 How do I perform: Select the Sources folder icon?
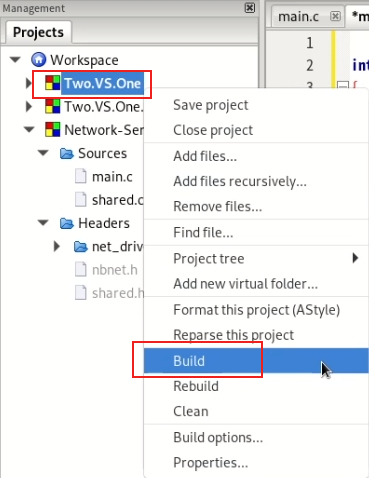pyautogui.click(x=67, y=153)
